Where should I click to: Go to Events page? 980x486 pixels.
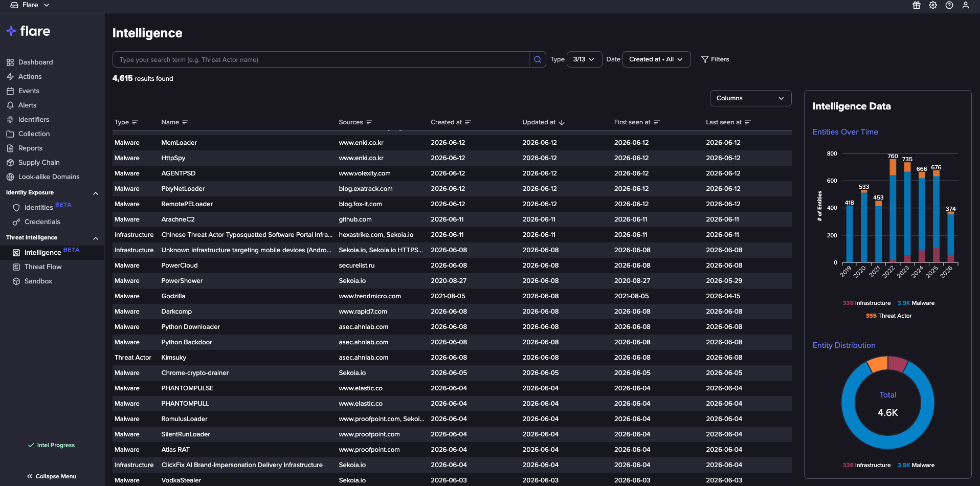coord(29,91)
